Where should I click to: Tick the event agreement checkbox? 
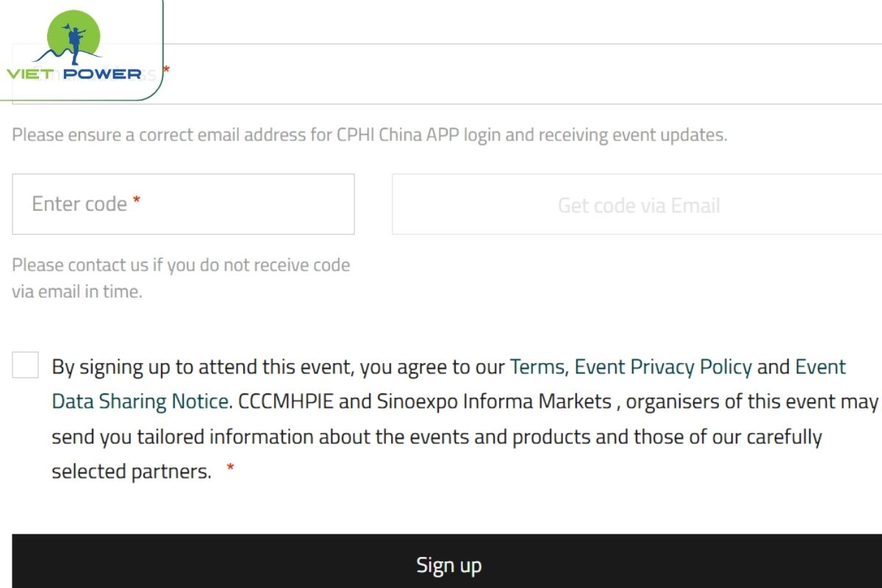[x=25, y=365]
